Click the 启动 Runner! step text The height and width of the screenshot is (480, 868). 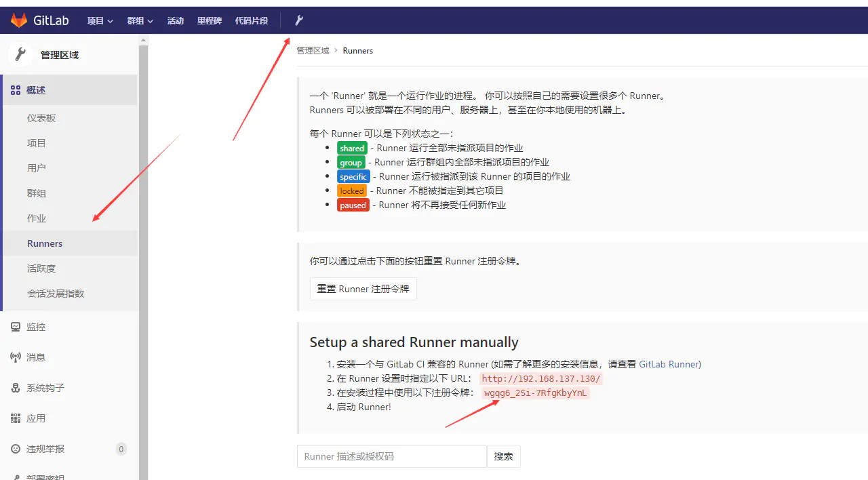pos(363,407)
